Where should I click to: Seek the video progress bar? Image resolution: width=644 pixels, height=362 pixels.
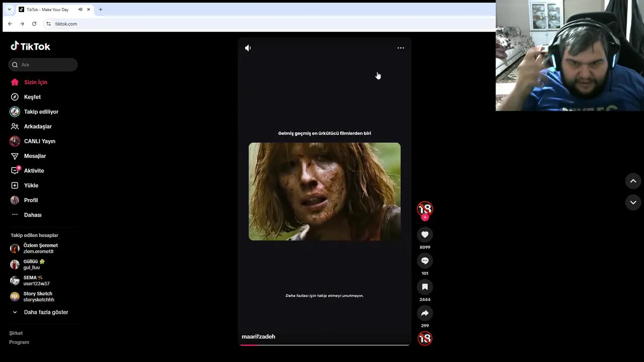(325, 345)
